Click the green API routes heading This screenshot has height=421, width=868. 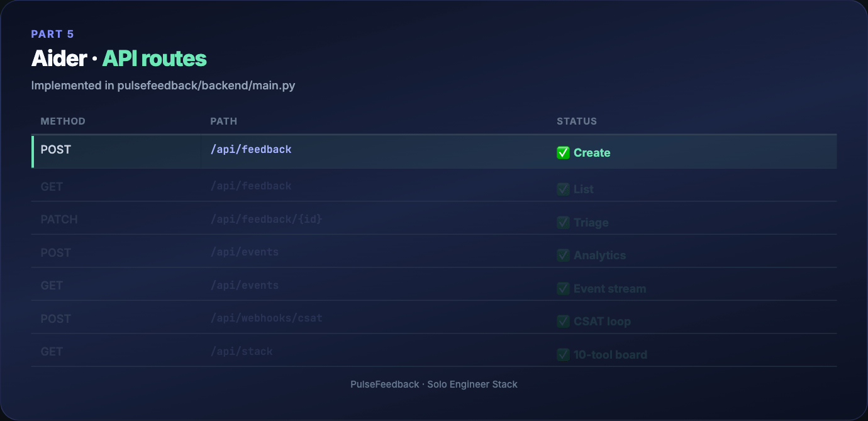point(155,59)
